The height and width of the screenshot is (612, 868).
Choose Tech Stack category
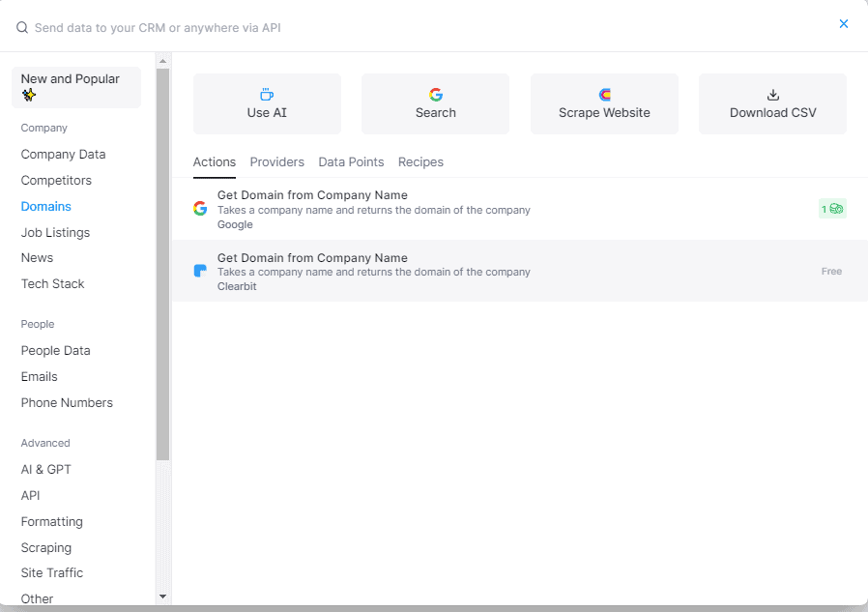(x=52, y=284)
